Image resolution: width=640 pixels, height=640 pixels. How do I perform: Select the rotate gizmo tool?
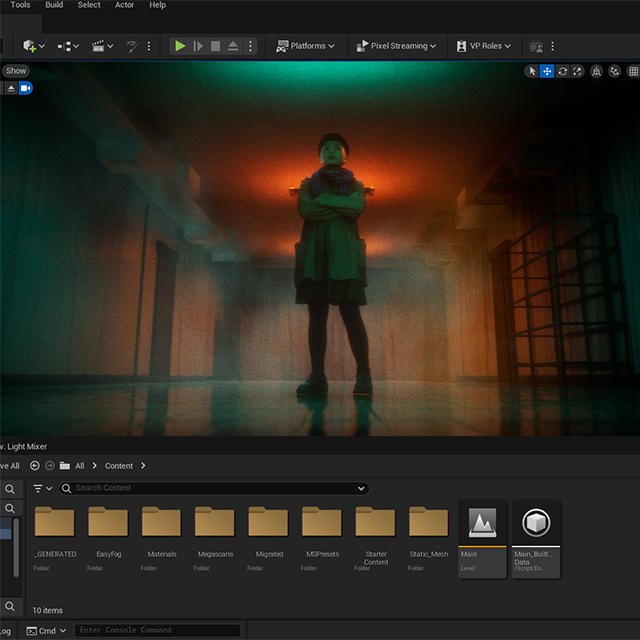pyautogui.click(x=563, y=71)
